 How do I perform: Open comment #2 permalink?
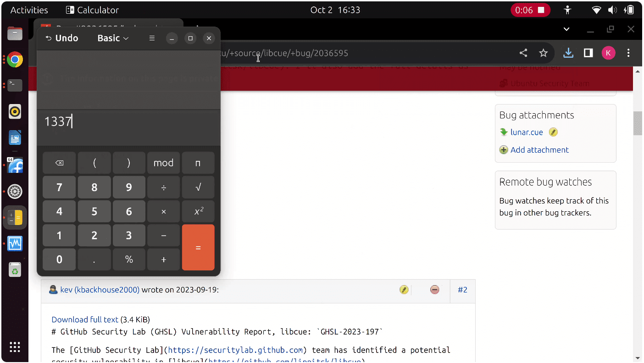point(462,290)
